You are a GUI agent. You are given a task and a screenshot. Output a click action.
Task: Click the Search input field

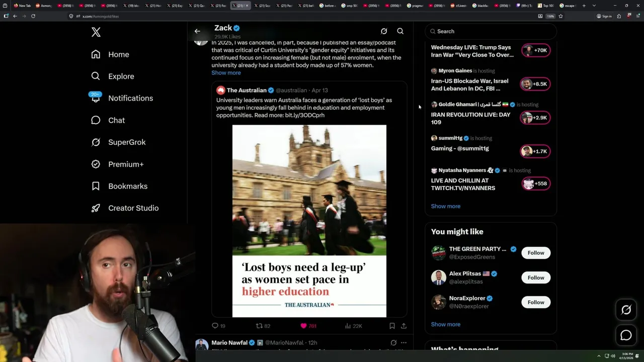tap(491, 31)
